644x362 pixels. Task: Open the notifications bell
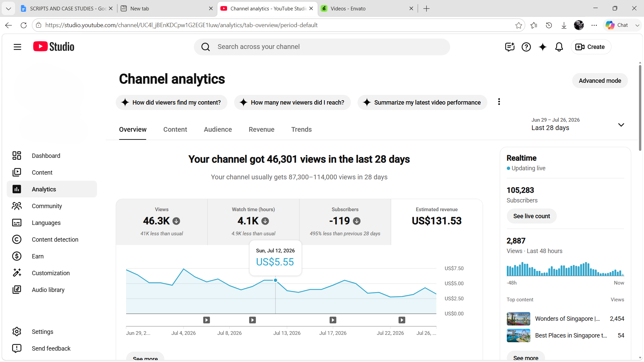[559, 47]
